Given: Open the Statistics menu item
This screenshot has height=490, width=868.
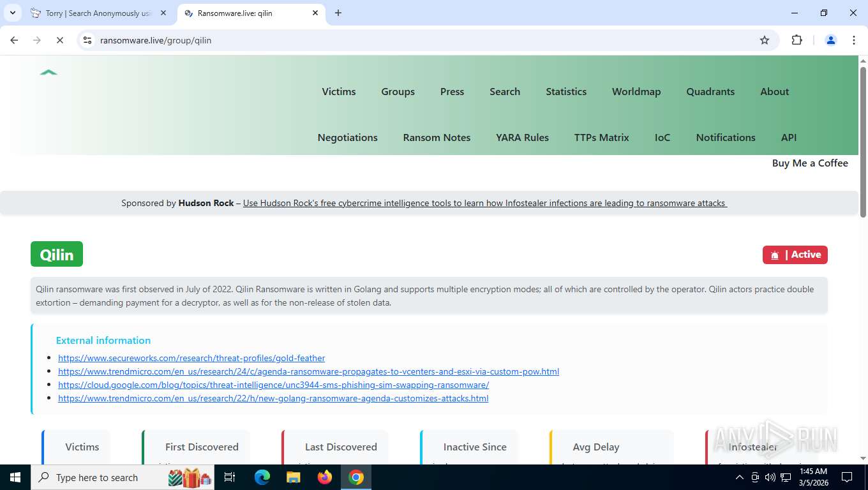Looking at the screenshot, I should pyautogui.click(x=566, y=91).
